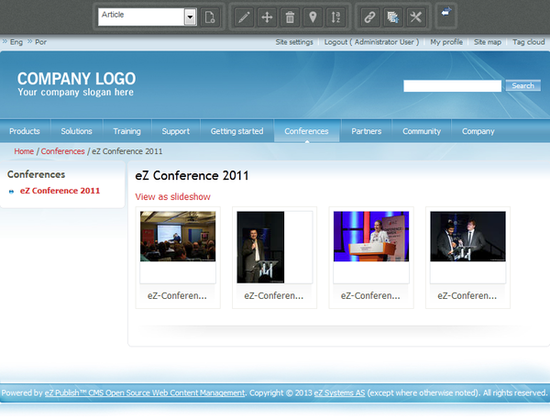Click the trash remove icon
The width and height of the screenshot is (550, 420).
(290, 17)
